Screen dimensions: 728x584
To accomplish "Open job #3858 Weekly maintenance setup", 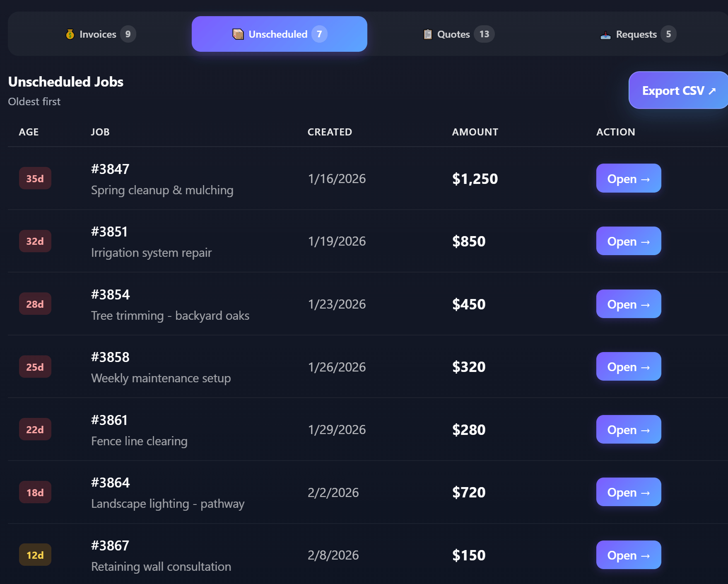I will (x=628, y=367).
